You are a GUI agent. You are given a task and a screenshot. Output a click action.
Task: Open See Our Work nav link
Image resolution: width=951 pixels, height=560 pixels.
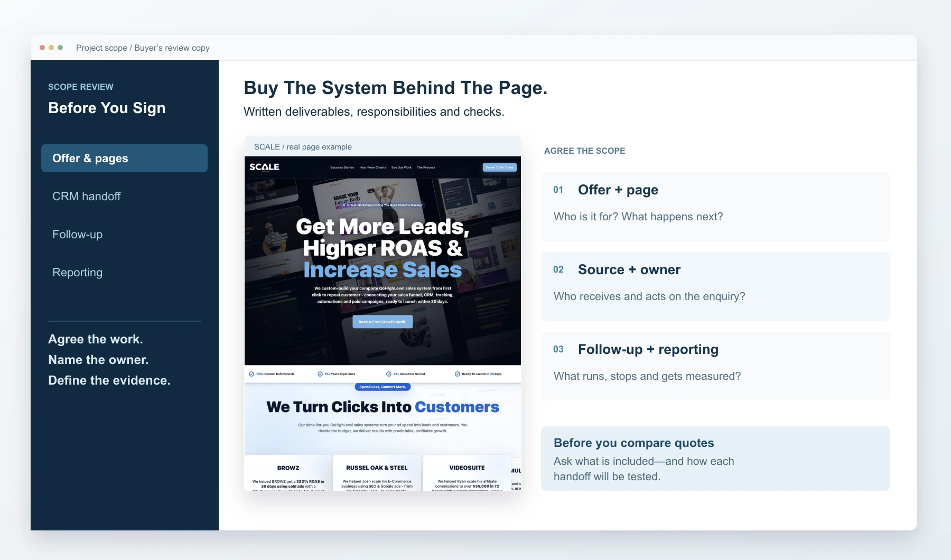tap(402, 167)
